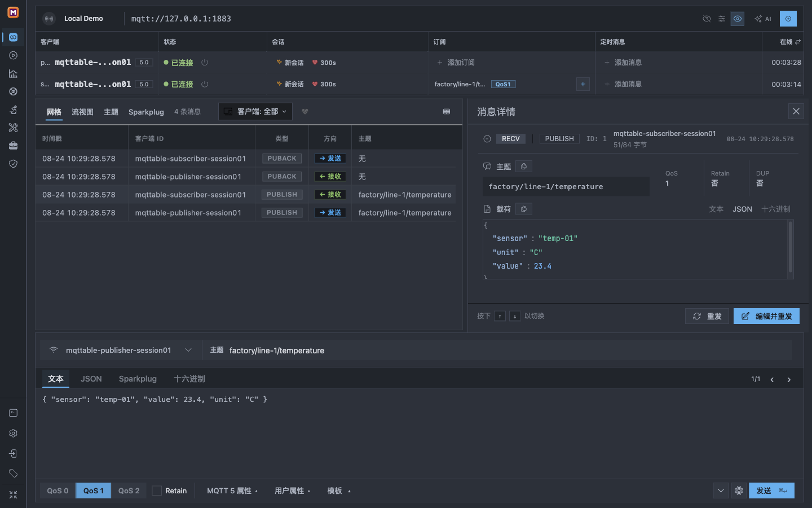Click the broadcast icon beside Local Demo
Image resolution: width=812 pixels, height=508 pixels.
[50, 19]
